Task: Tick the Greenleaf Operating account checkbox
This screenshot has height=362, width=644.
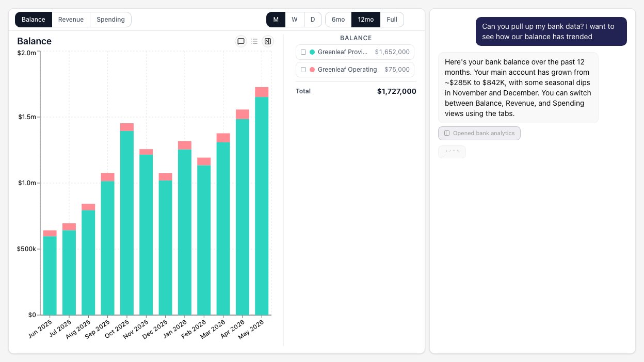Action: coord(303,70)
